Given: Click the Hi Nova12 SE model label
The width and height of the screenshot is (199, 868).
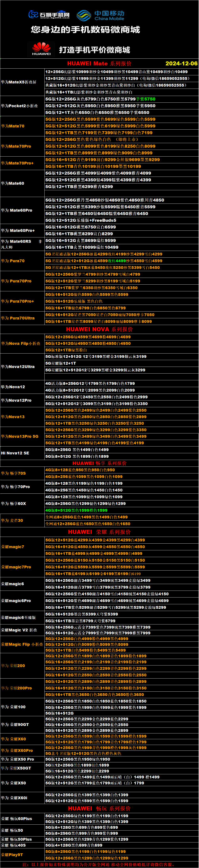Looking at the screenshot, I should [x=15, y=453].
